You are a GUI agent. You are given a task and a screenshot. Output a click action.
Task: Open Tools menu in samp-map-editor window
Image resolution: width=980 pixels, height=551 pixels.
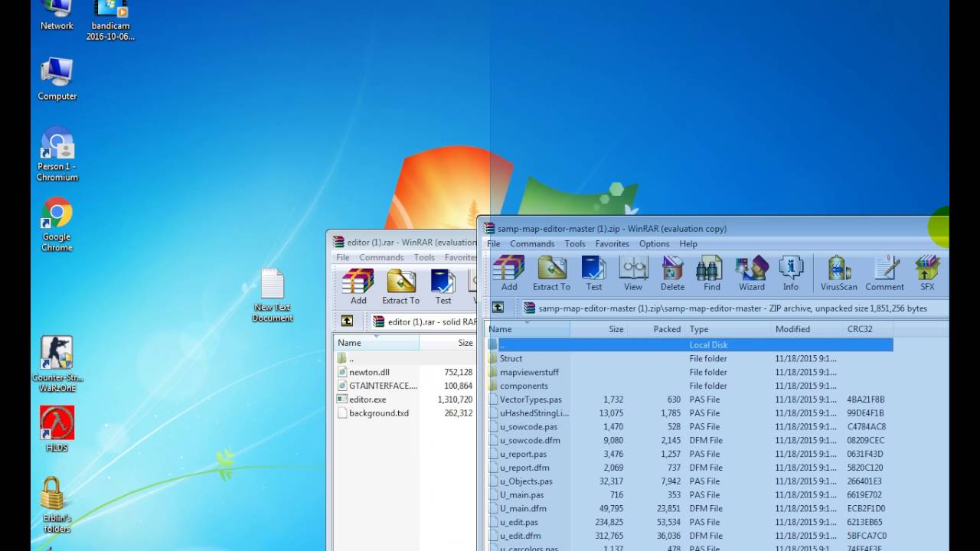pyautogui.click(x=575, y=243)
